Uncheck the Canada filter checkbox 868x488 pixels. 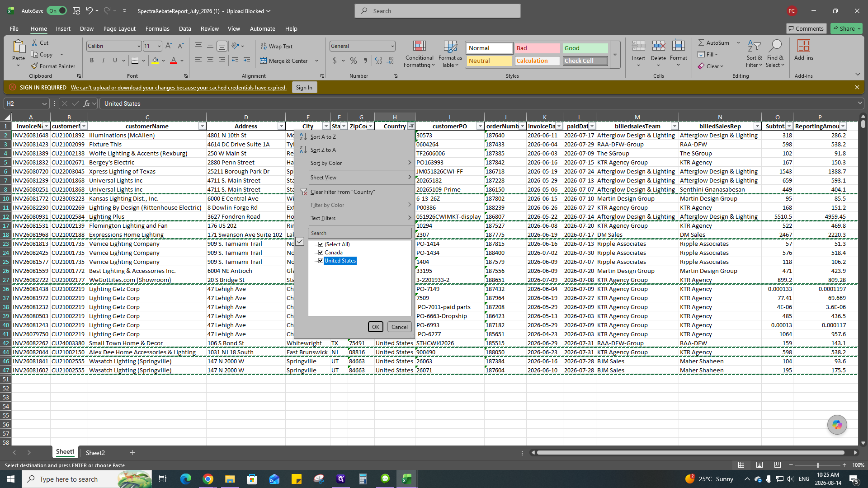pos(321,253)
